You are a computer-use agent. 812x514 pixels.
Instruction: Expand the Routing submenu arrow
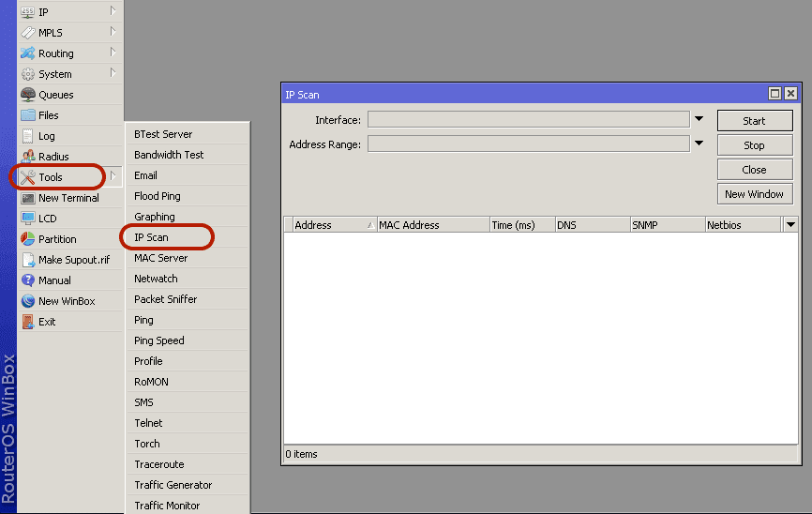point(113,53)
